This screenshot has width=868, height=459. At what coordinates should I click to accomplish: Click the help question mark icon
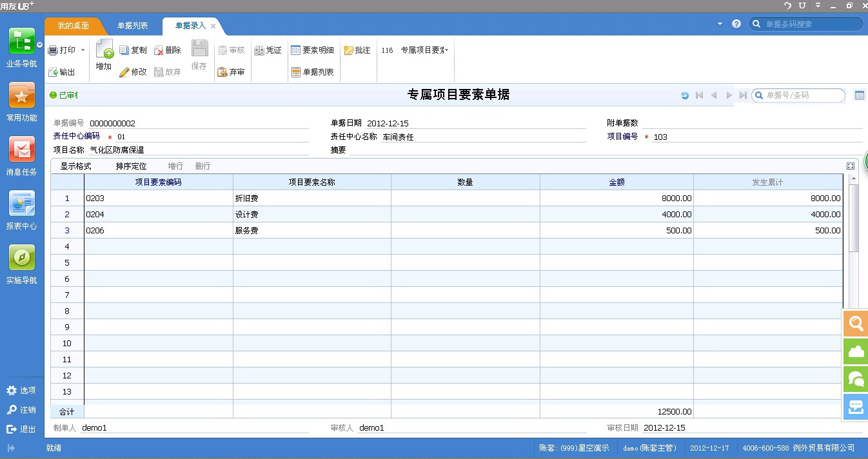736,24
